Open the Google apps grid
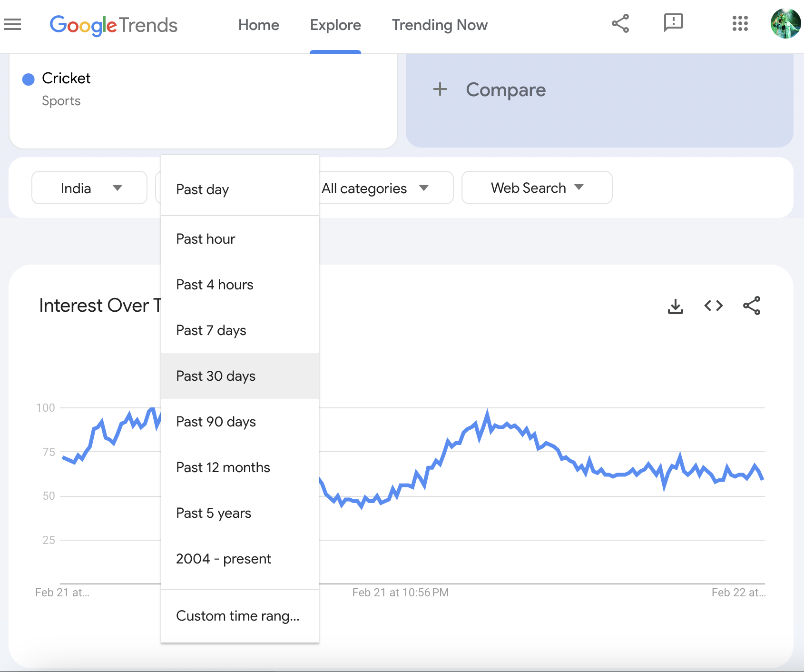 pyautogui.click(x=740, y=23)
